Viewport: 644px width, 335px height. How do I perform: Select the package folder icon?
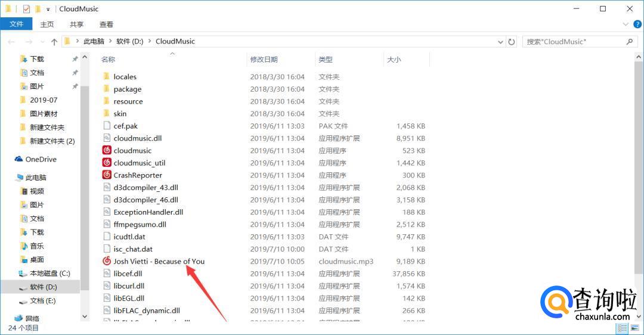pos(106,89)
